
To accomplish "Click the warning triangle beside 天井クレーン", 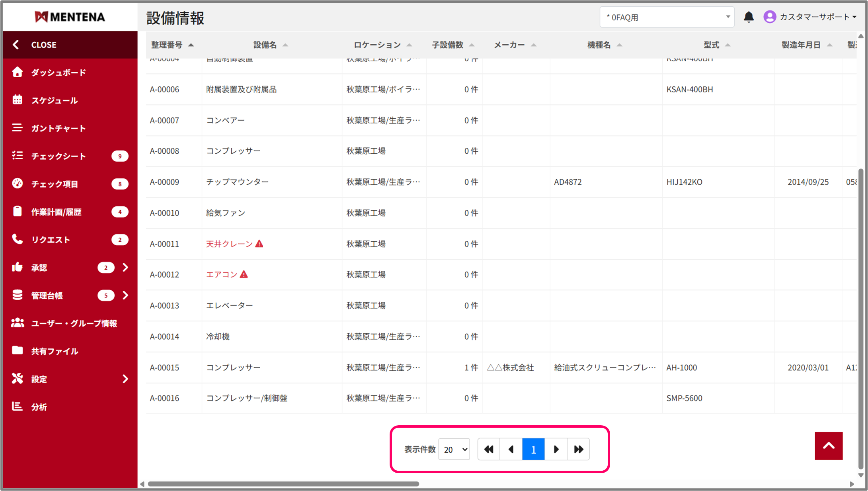I will (x=259, y=244).
